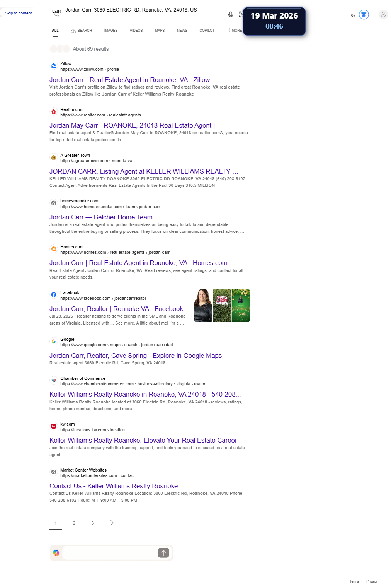This screenshot has width=391, height=588.
Task: Switch to the IMAGES tab
Action: pyautogui.click(x=111, y=31)
